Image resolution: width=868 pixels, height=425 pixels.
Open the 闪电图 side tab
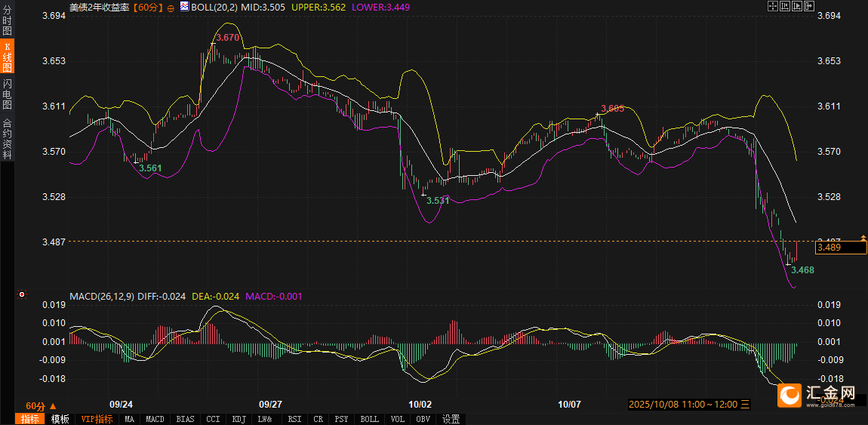(7, 94)
